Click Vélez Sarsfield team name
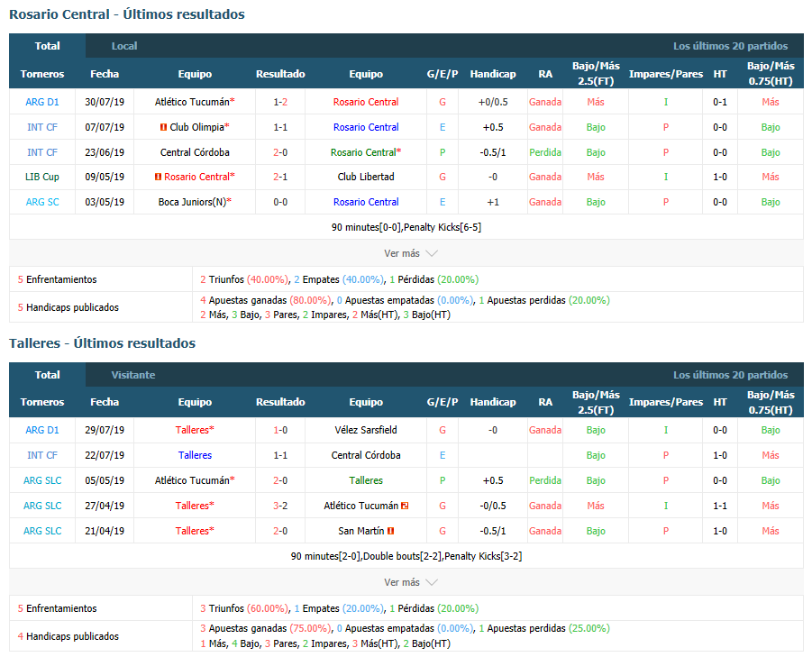The height and width of the screenshot is (657, 812). [x=366, y=430]
